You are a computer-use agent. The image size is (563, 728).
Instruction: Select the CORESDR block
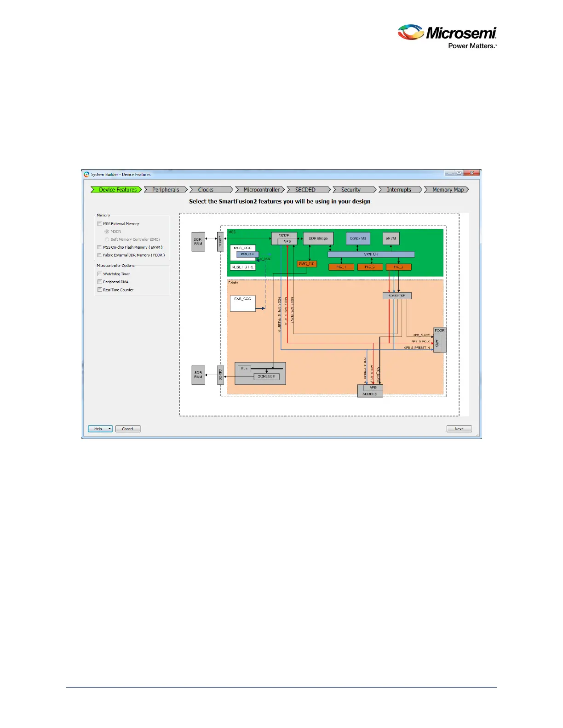(x=266, y=376)
